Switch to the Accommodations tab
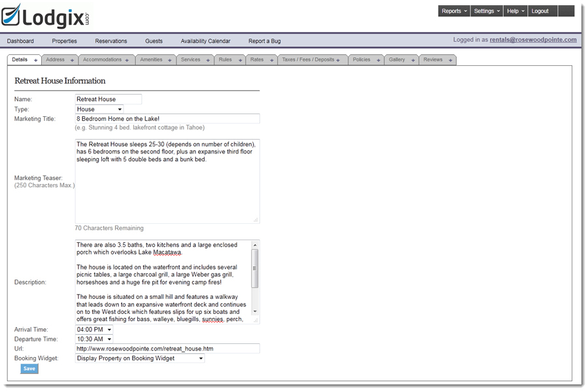This screenshot has height=391, width=588. click(x=106, y=59)
